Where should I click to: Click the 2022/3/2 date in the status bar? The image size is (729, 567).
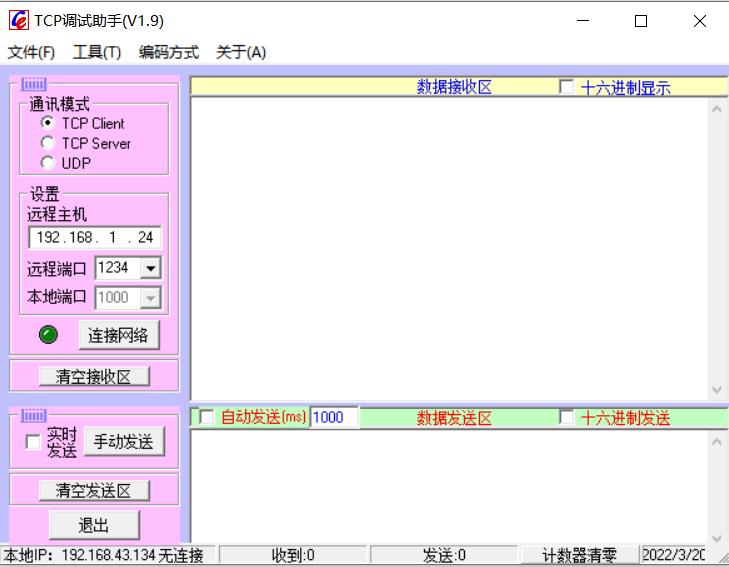coord(673,554)
